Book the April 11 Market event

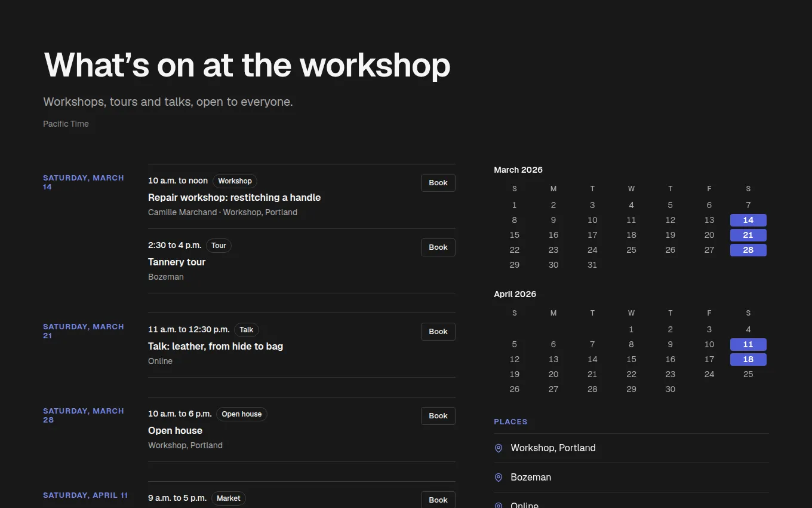[438, 500]
